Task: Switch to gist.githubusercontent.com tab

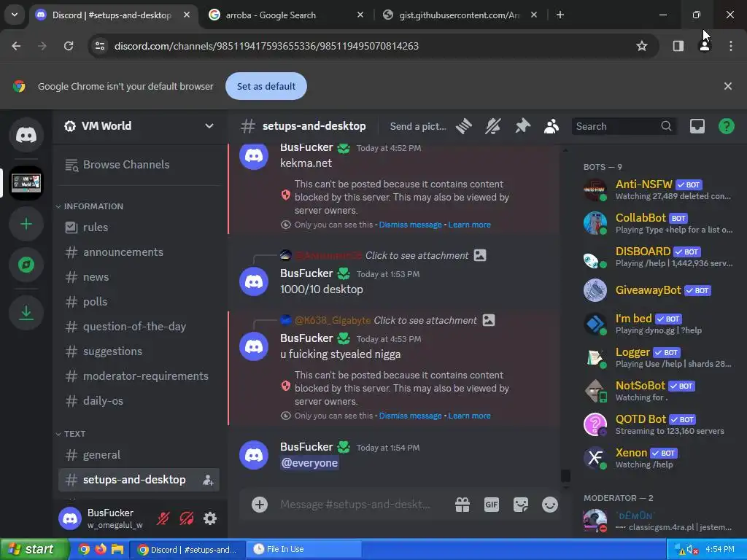Action: pyautogui.click(x=460, y=15)
